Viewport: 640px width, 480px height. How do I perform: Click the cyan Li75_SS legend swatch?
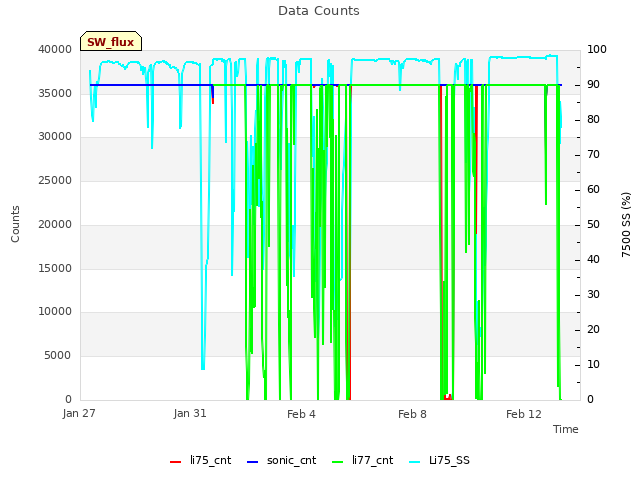(x=414, y=462)
